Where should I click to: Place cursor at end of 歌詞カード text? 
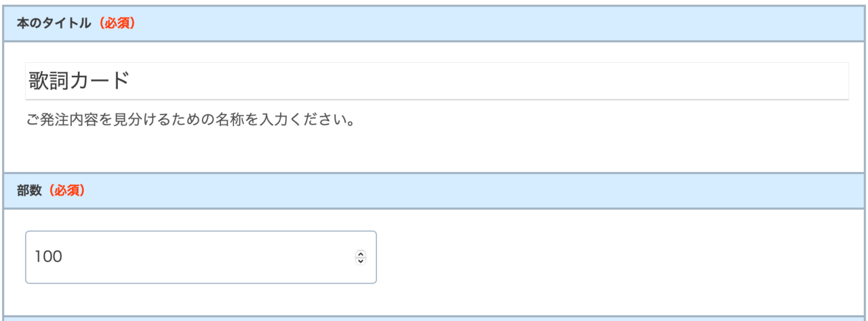point(130,81)
